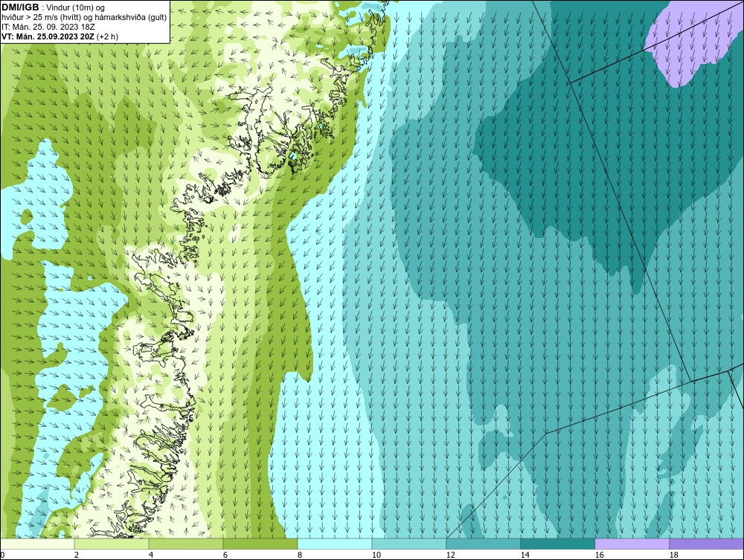Click the legend value label 16
This screenshot has height=560, width=744.
tap(599, 555)
